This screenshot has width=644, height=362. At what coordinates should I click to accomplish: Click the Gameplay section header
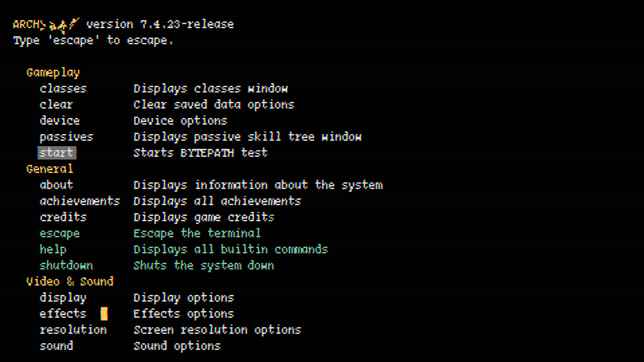(x=53, y=72)
